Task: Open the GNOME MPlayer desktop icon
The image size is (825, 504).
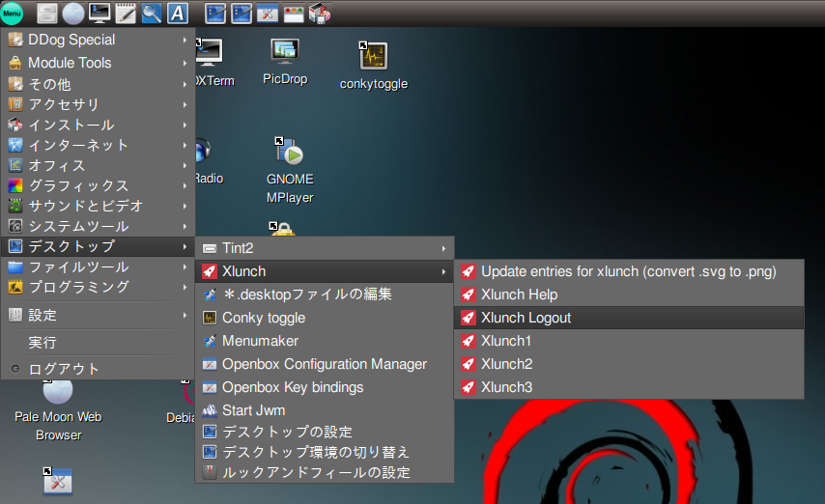Action: [x=290, y=152]
